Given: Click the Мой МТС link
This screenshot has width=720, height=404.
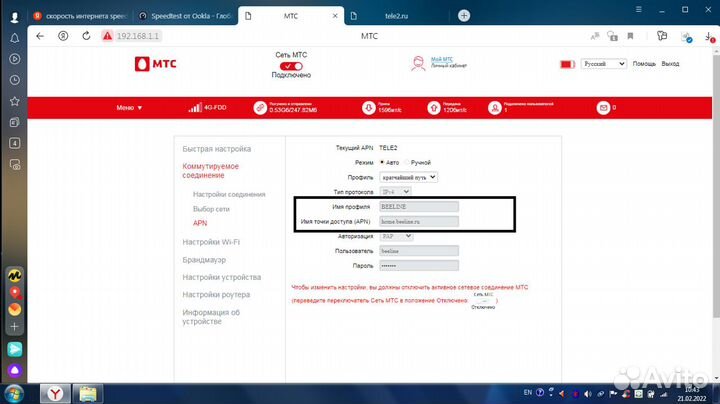Looking at the screenshot, I should click(442, 59).
